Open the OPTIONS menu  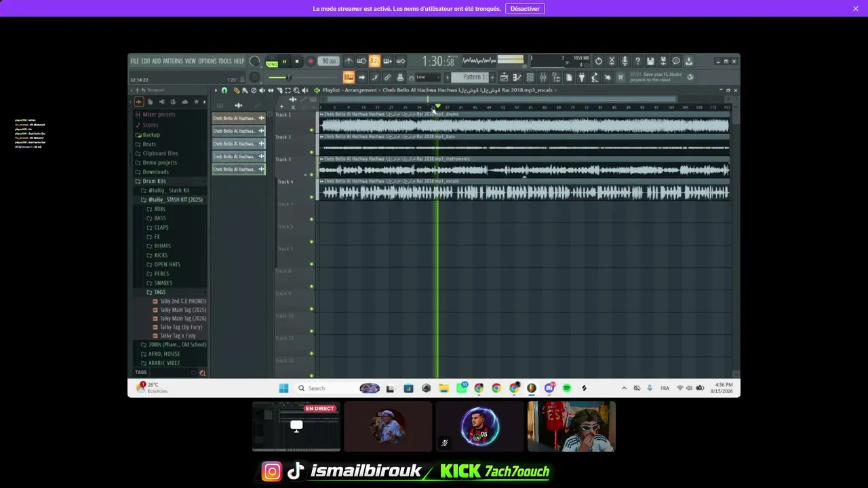click(208, 61)
